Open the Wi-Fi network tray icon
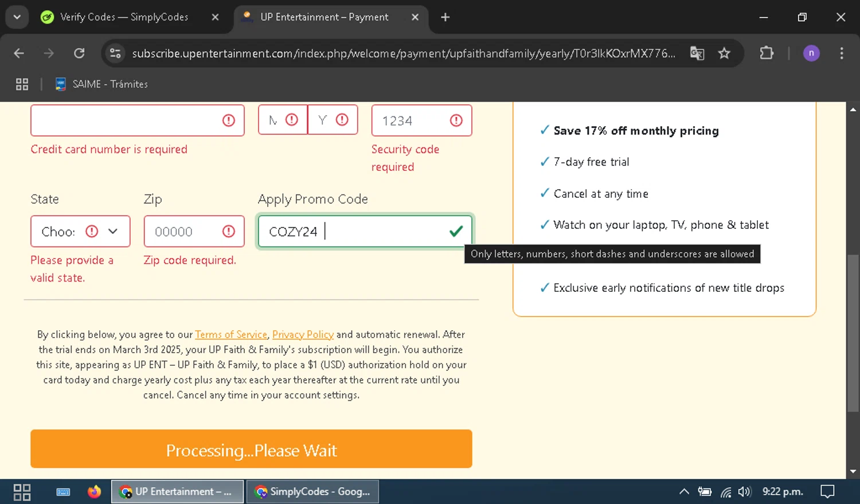 [726, 492]
